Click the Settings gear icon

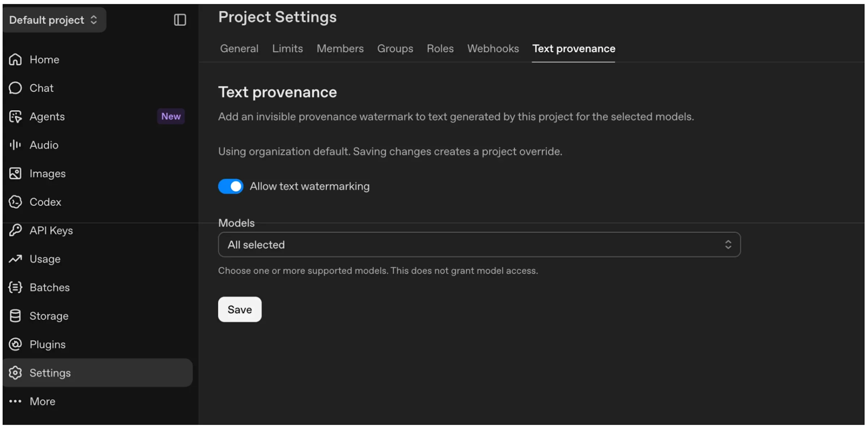pyautogui.click(x=15, y=373)
